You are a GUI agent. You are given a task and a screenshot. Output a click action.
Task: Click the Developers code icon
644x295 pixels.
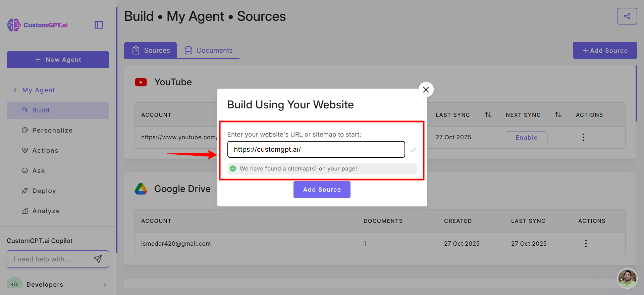[15, 284]
